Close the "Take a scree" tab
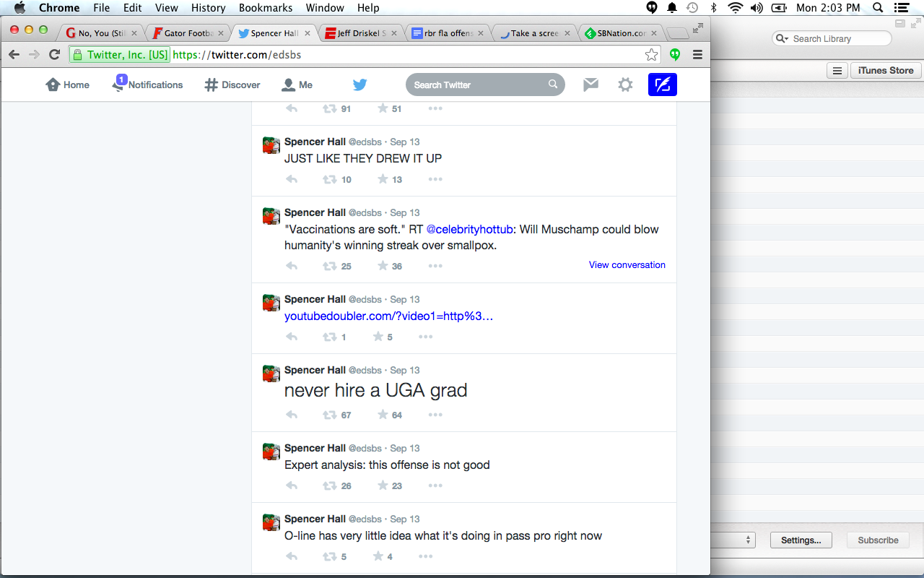The image size is (924, 578). click(x=567, y=33)
